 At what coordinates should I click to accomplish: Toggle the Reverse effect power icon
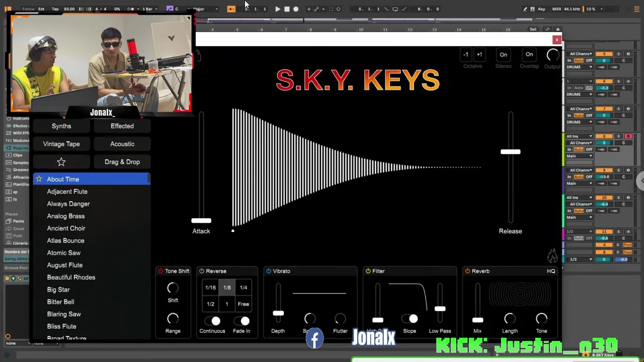pos(202,271)
